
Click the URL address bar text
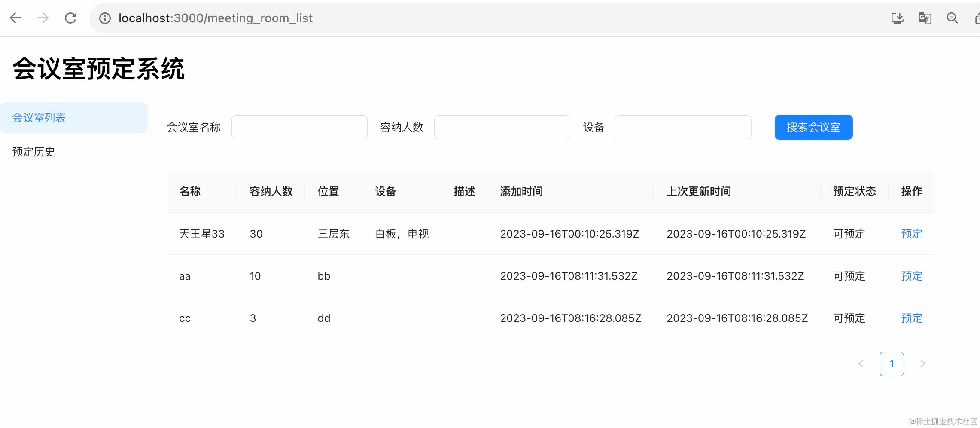click(216, 18)
